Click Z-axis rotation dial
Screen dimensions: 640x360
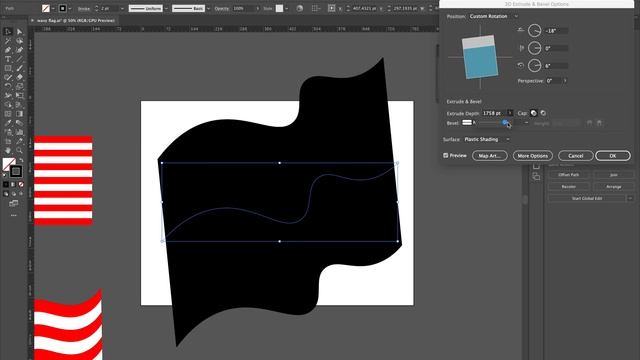534,65
